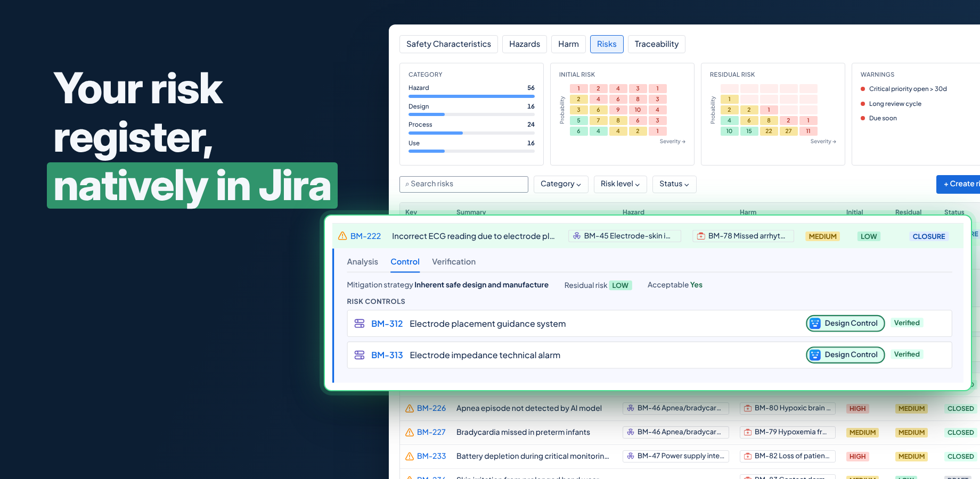Open the Harm tab
980x479 pixels.
point(568,44)
